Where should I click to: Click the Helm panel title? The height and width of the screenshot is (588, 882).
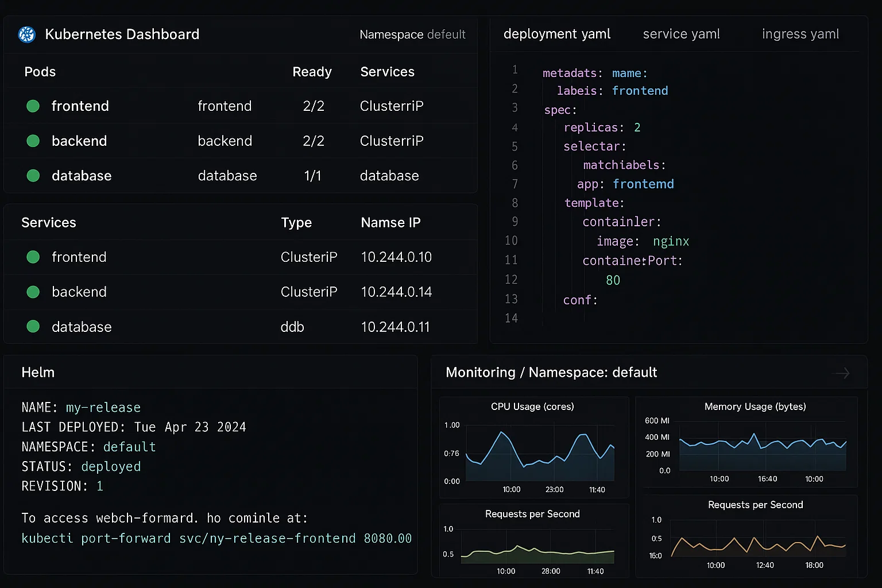point(38,372)
